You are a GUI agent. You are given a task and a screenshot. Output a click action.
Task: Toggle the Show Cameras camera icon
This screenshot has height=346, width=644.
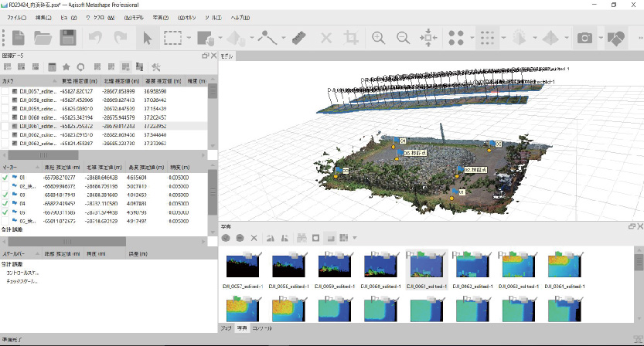[x=584, y=38]
